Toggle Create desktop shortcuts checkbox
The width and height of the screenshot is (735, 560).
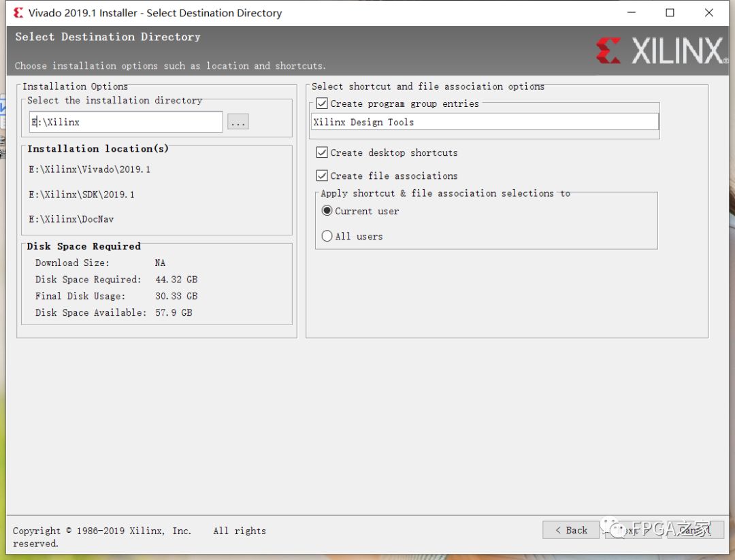[x=321, y=152]
